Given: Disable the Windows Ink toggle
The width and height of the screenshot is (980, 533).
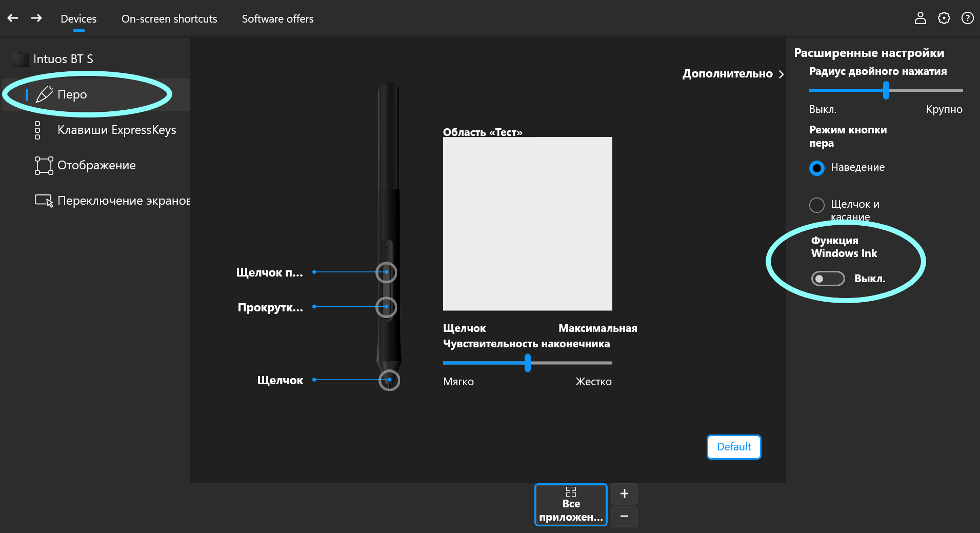Looking at the screenshot, I should pos(827,278).
